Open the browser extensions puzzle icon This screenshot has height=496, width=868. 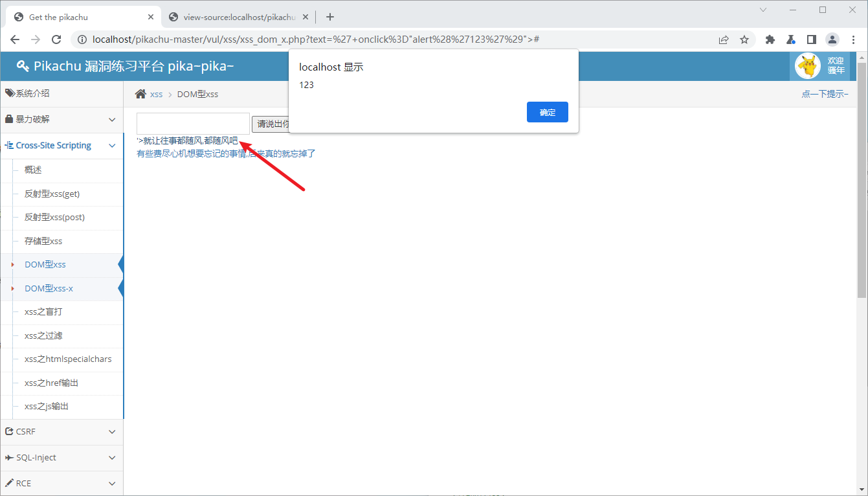pos(770,39)
